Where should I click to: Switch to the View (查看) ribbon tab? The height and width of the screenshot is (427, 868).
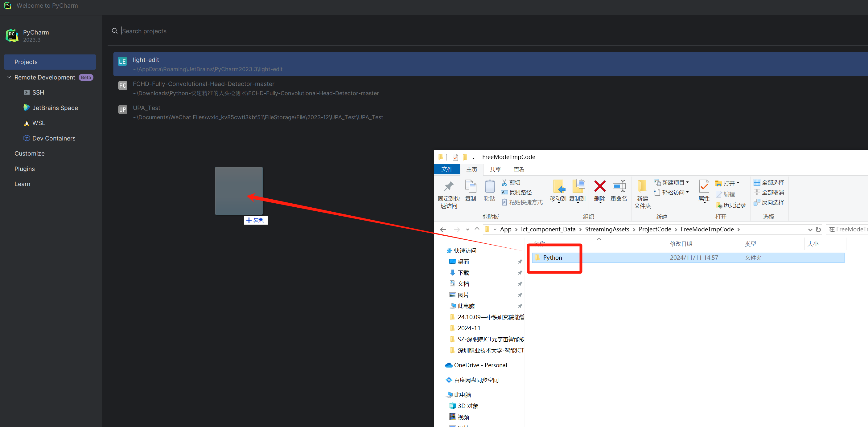[x=519, y=169]
